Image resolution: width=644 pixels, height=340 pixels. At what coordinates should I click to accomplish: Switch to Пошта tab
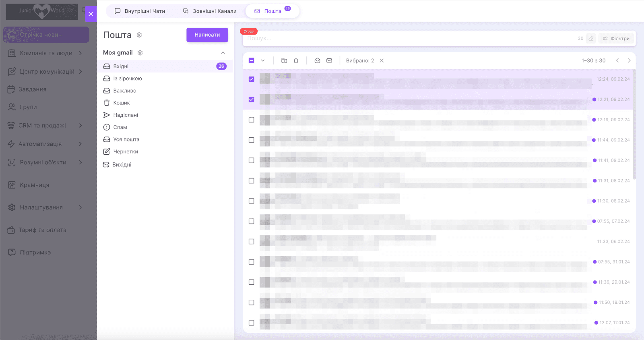272,11
